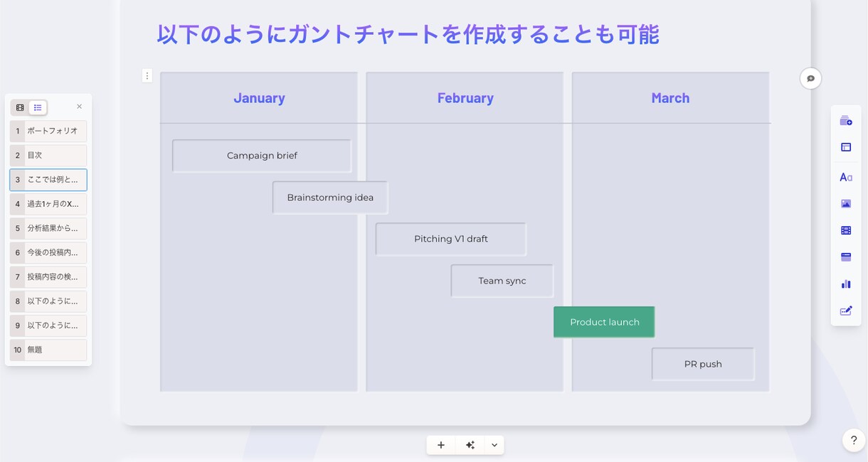
Task: Select the Team sync task bar
Action: pyautogui.click(x=502, y=281)
